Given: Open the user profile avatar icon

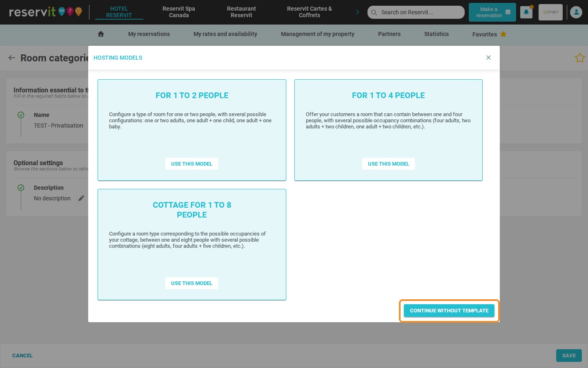Looking at the screenshot, I should point(576,12).
